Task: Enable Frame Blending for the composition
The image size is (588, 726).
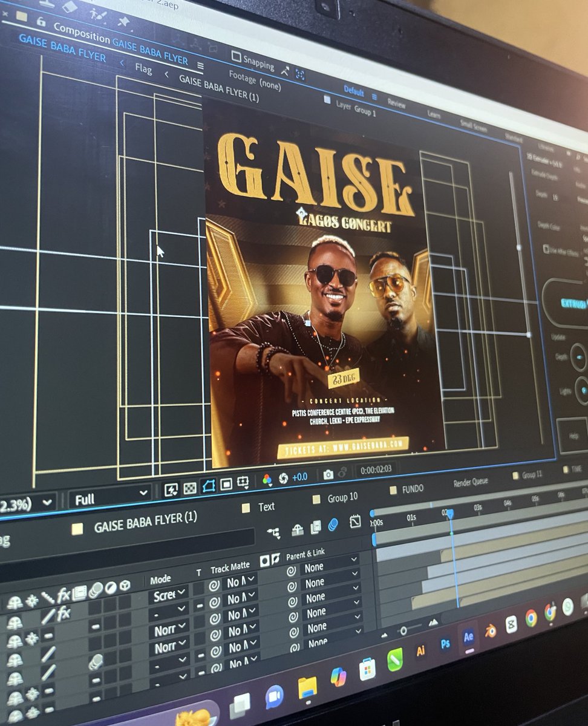Action: pos(315,528)
